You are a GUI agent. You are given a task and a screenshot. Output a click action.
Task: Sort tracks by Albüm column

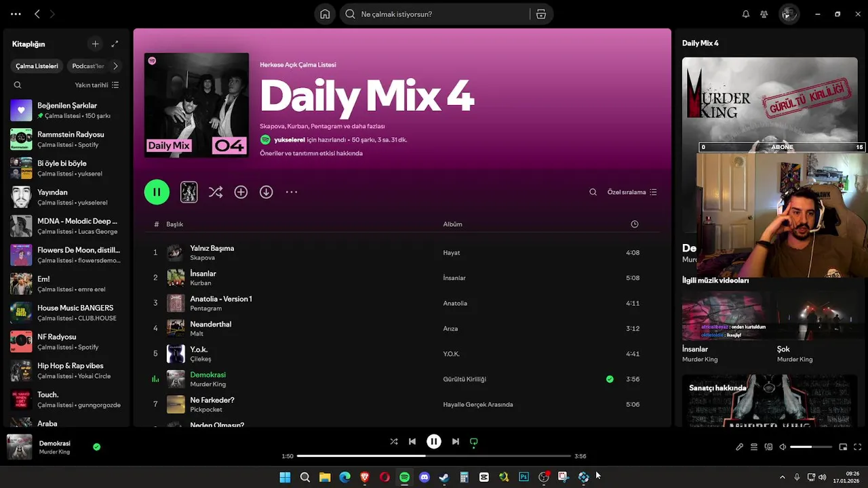(x=453, y=224)
